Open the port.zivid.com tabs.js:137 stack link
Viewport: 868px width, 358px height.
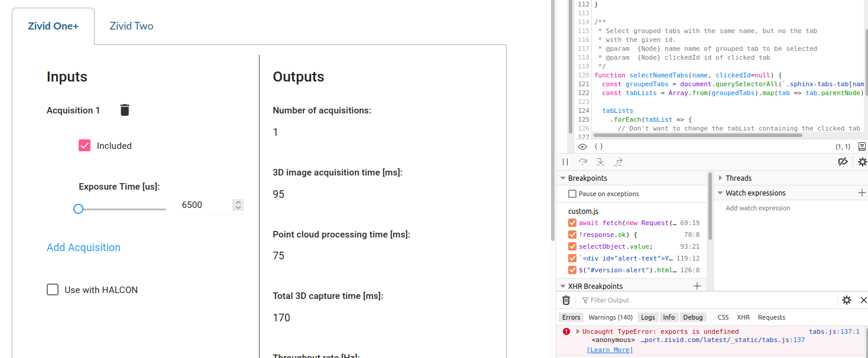coord(723,340)
